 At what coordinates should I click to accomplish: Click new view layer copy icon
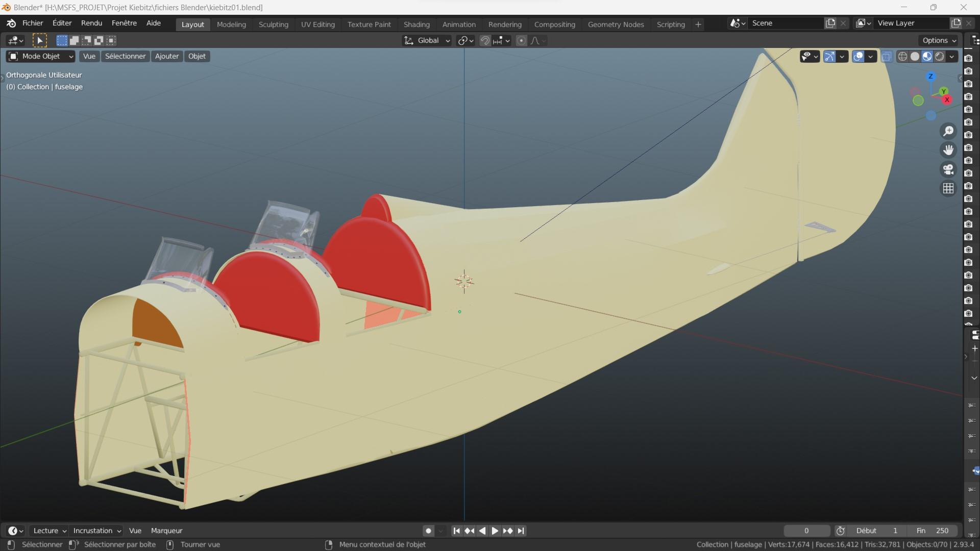point(955,23)
